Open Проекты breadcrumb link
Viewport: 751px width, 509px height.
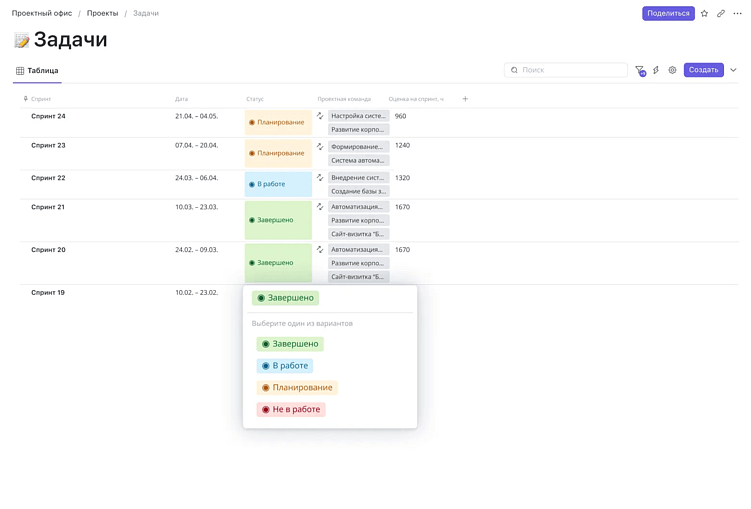pyautogui.click(x=102, y=13)
